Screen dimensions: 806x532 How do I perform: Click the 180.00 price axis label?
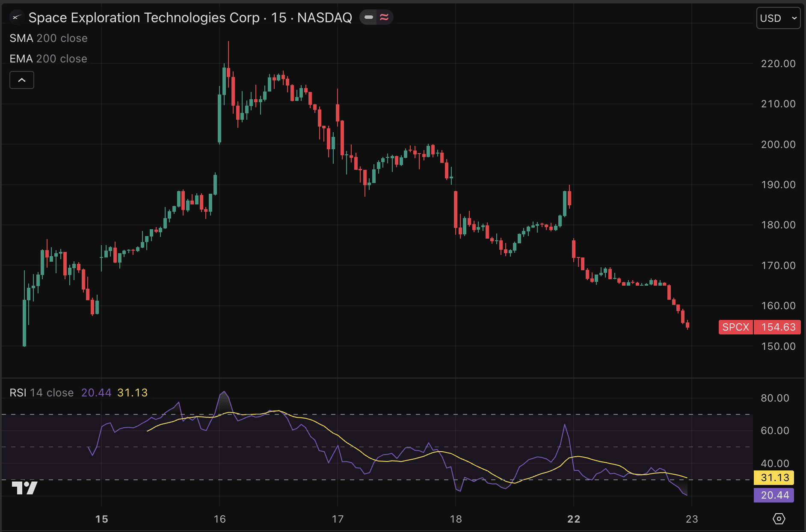(778, 225)
